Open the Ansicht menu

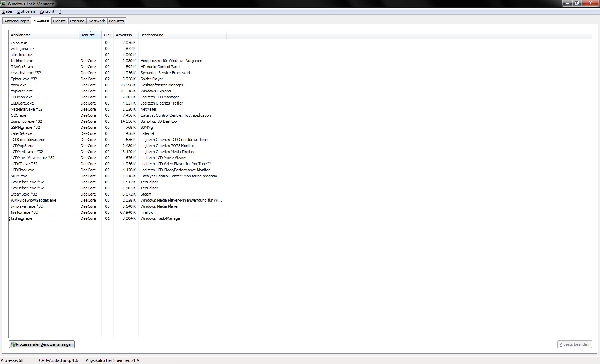[x=47, y=11]
